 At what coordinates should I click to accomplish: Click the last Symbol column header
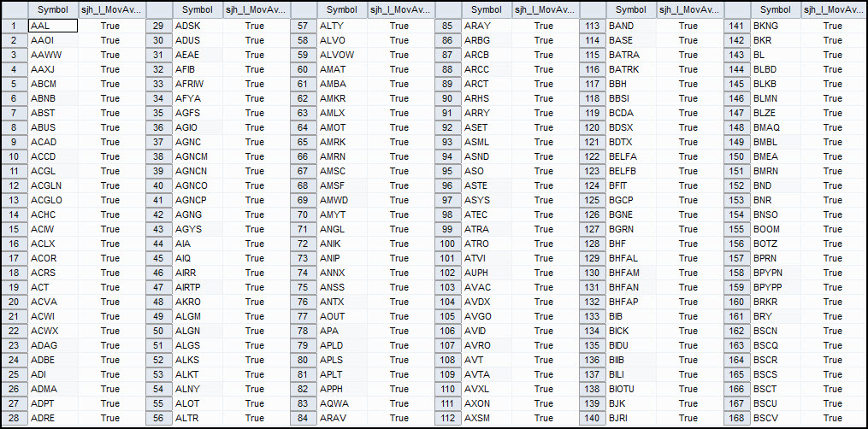click(x=776, y=10)
